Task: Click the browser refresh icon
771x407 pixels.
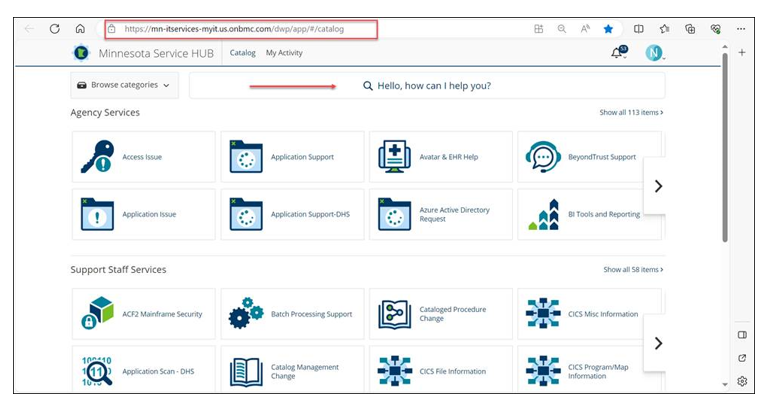Action: (55, 29)
